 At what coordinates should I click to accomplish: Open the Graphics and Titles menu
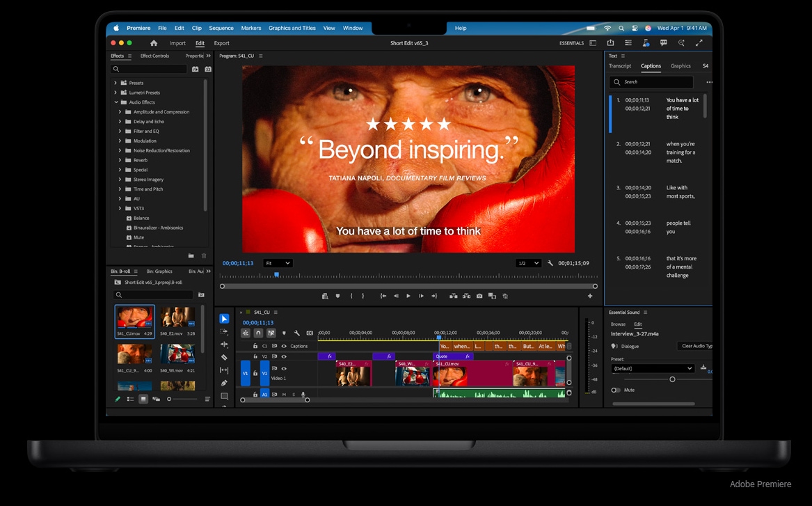point(292,28)
